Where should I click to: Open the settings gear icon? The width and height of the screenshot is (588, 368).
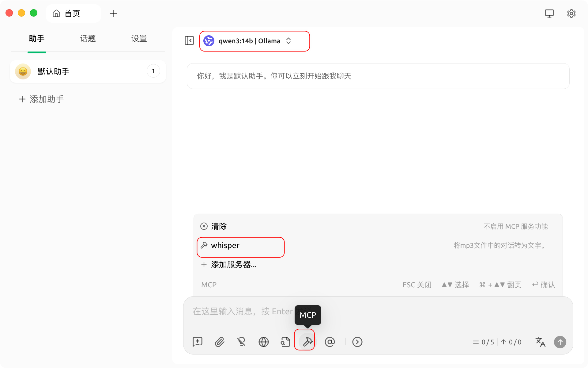[571, 13]
